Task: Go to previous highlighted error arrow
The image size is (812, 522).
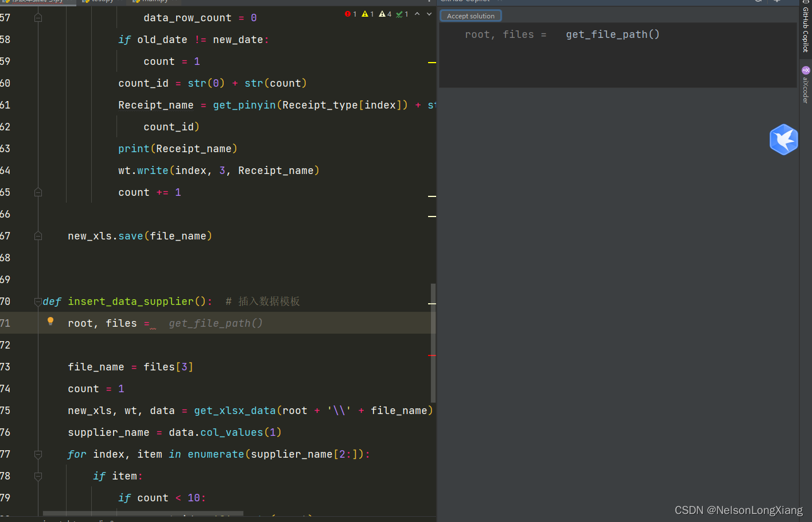Action: click(x=417, y=14)
